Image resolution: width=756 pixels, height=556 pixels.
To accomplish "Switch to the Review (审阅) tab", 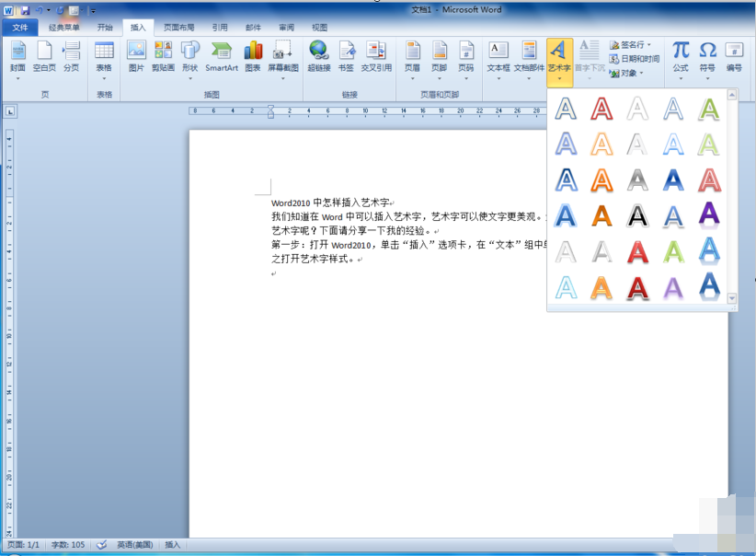I will click(286, 28).
